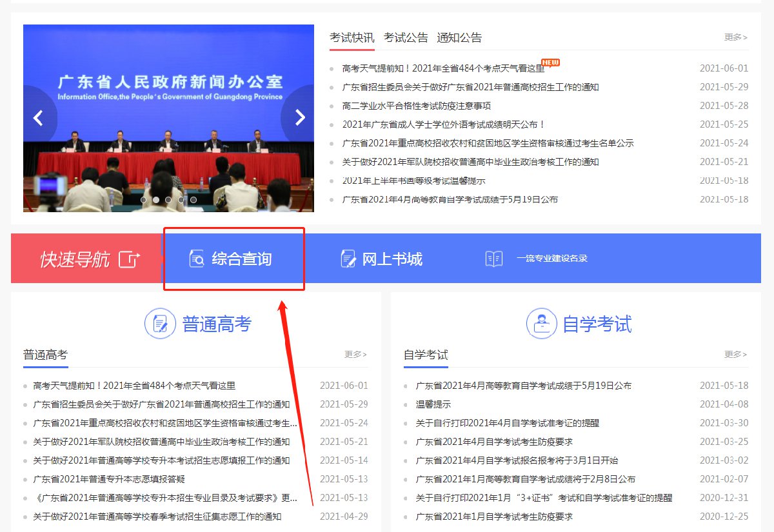The image size is (774, 532).
Task: Open the 温馨提示 self-study exam notice
Action: point(433,404)
